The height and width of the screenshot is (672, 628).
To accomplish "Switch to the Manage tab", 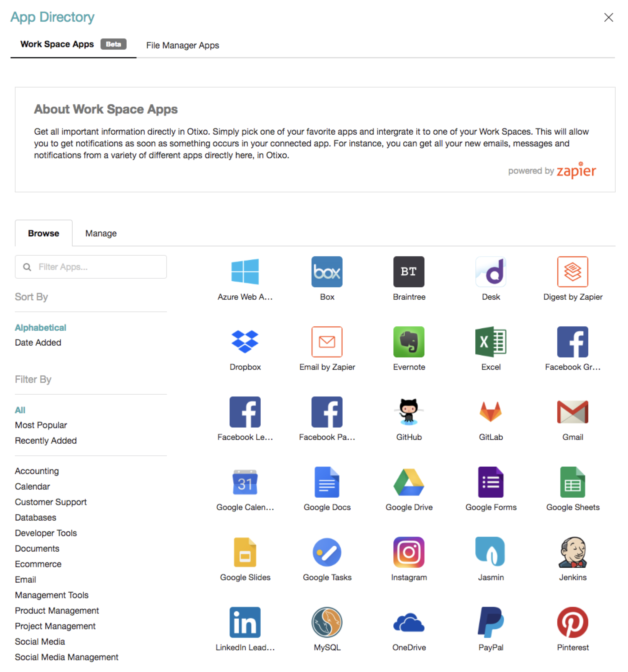I will point(101,233).
